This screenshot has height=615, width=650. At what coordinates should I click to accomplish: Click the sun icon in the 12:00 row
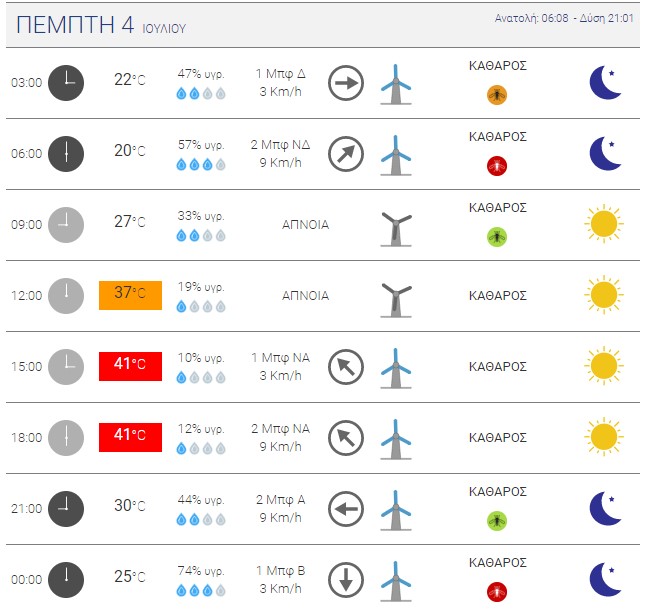(x=603, y=295)
